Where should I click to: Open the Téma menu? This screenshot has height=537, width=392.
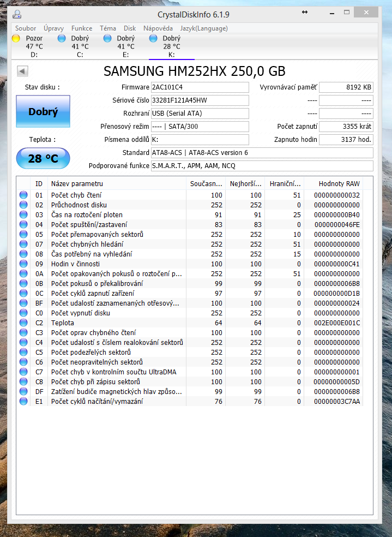(x=108, y=28)
